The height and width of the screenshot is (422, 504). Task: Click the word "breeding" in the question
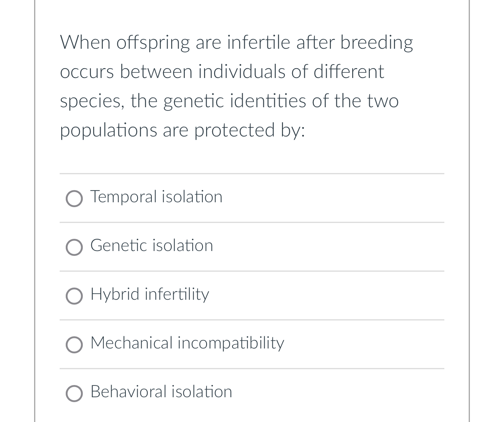(376, 43)
